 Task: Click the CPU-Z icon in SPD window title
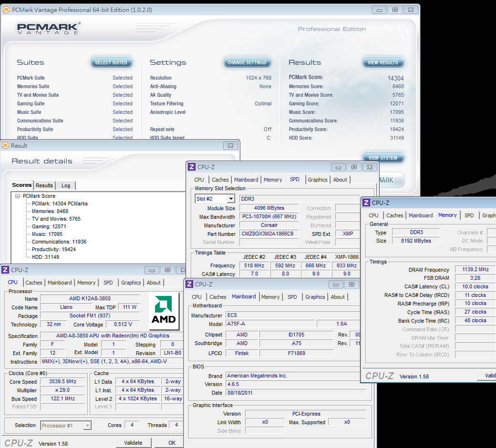click(192, 167)
